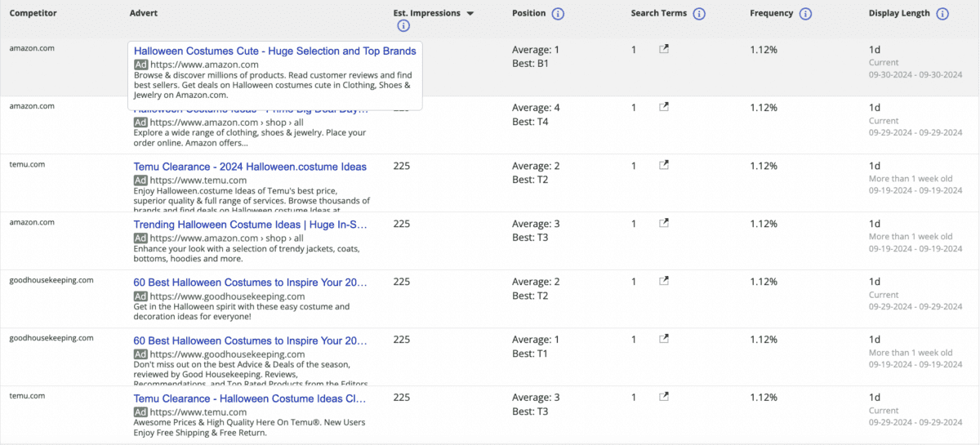Click 1.12% frequency in first amazon row
This screenshot has height=445, width=980.
click(764, 50)
